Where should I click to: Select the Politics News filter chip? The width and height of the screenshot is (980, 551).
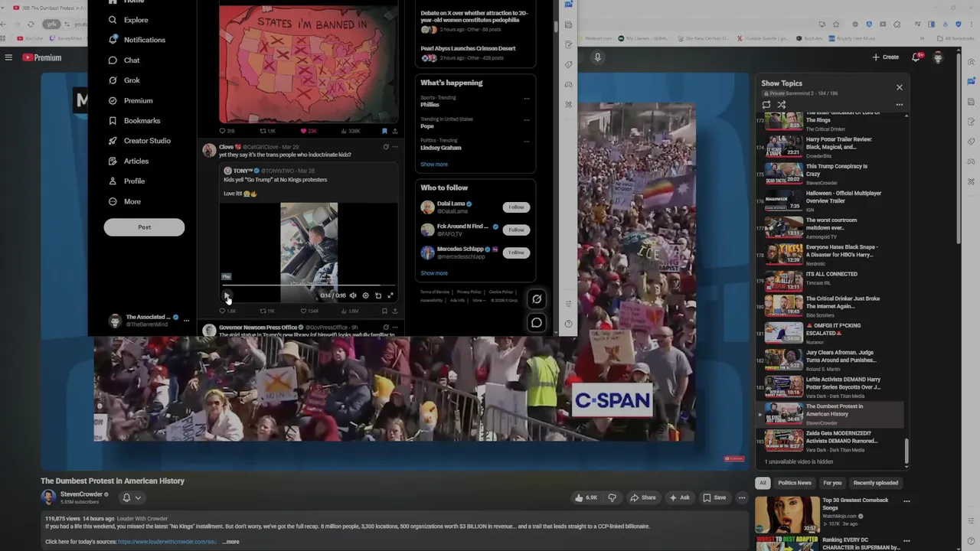(795, 483)
